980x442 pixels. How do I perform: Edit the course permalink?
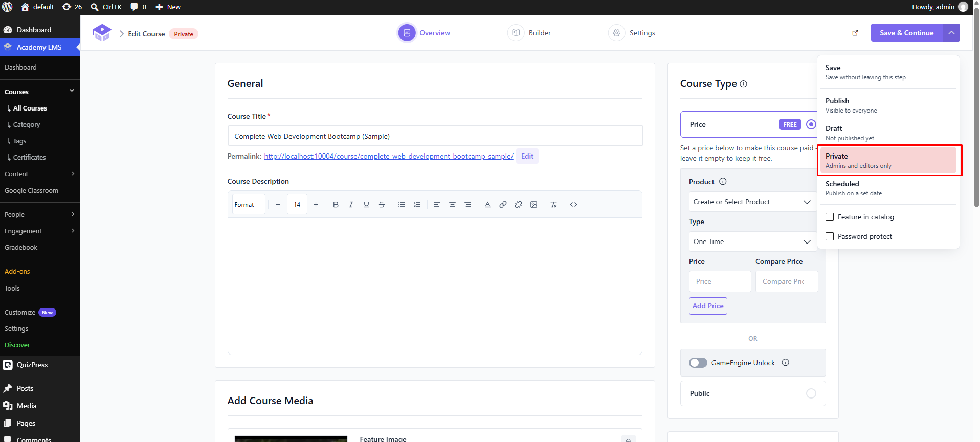527,156
